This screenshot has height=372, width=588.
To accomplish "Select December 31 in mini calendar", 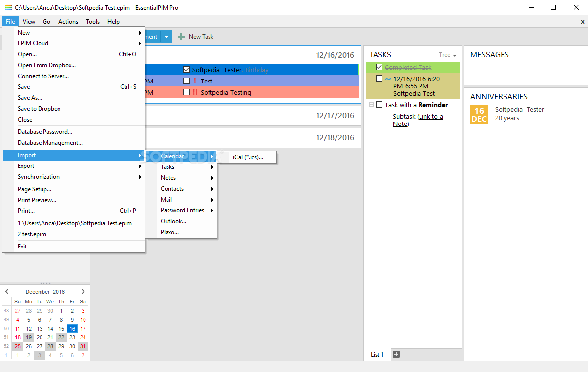I will click(83, 346).
